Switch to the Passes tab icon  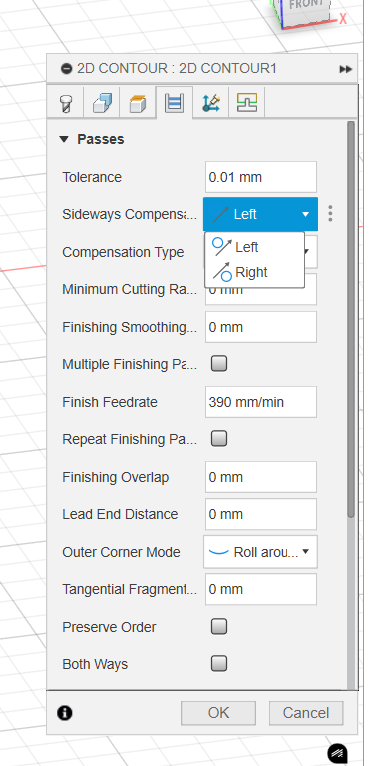point(174,103)
